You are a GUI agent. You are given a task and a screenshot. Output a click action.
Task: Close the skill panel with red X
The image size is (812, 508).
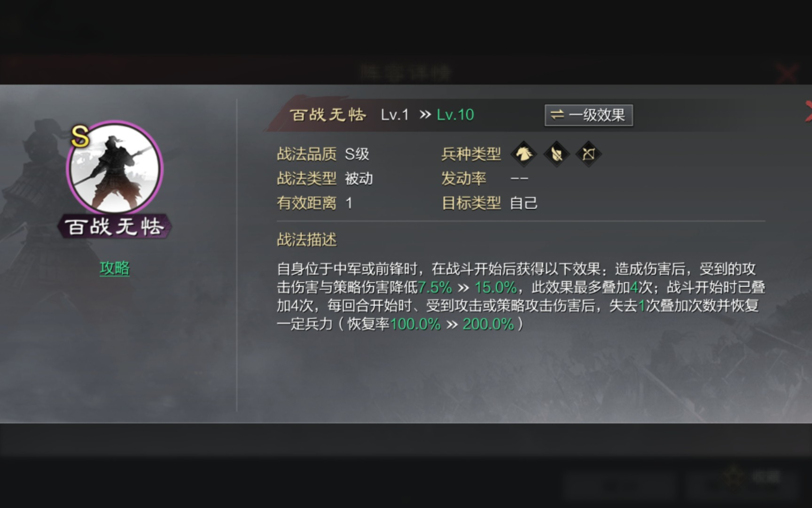click(x=808, y=111)
